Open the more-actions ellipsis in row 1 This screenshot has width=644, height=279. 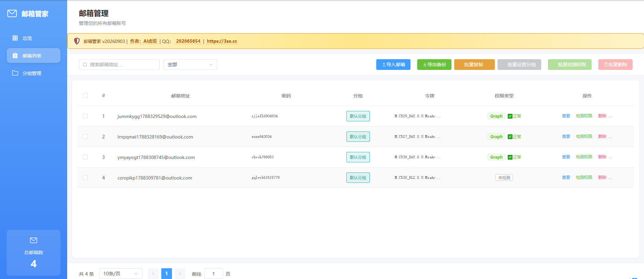(x=610, y=116)
